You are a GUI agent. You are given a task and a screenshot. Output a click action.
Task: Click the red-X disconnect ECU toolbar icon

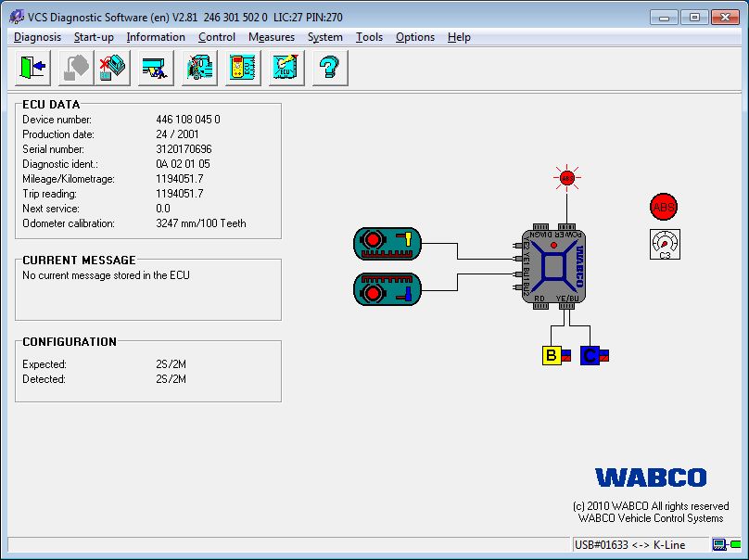coord(112,68)
